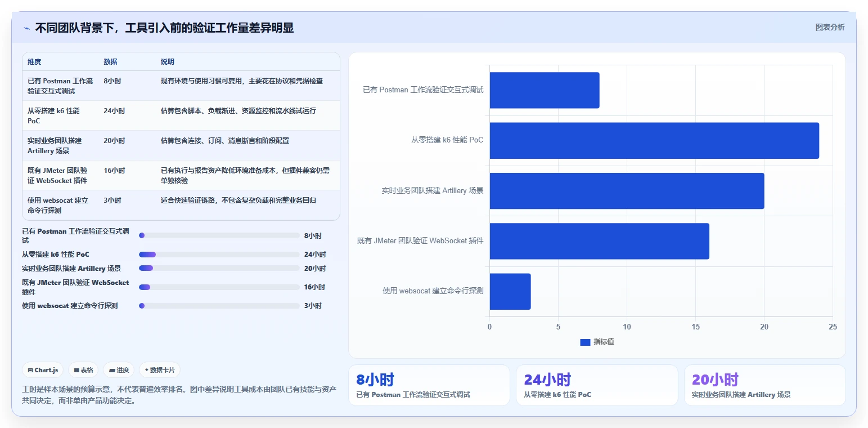Image resolution: width=868 pixels, height=428 pixels.
Task: Click the 8小时 value in the table
Action: point(112,81)
